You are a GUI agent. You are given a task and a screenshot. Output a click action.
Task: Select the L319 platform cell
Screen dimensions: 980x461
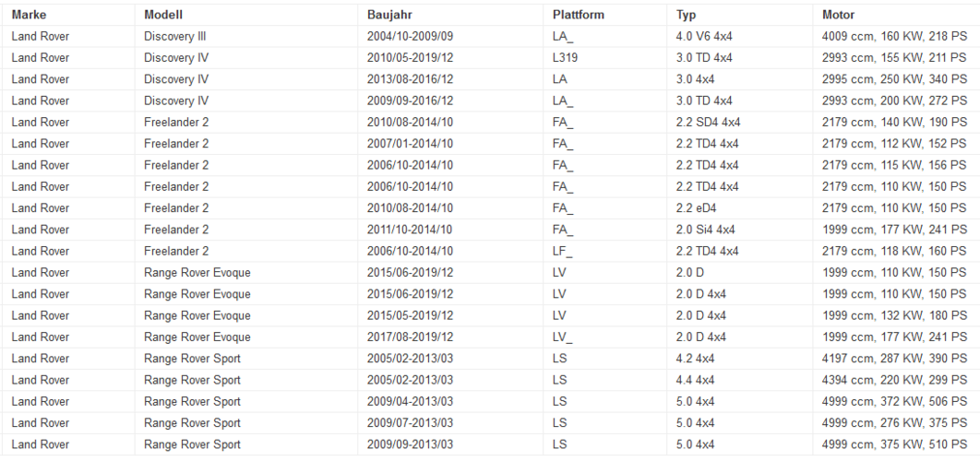(x=565, y=57)
